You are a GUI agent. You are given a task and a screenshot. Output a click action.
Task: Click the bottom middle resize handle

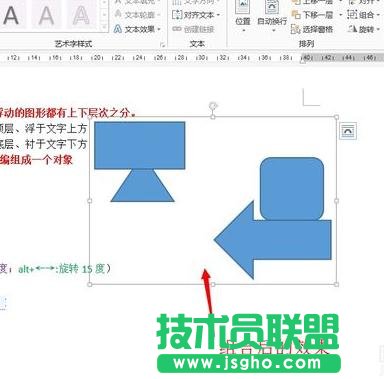(x=213, y=284)
